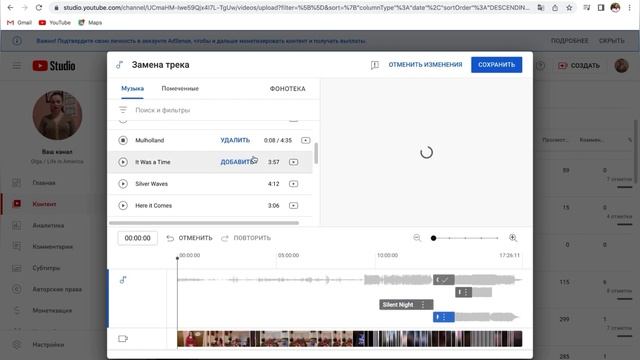
Task: Play the It Was a Time track
Action: [x=123, y=162]
